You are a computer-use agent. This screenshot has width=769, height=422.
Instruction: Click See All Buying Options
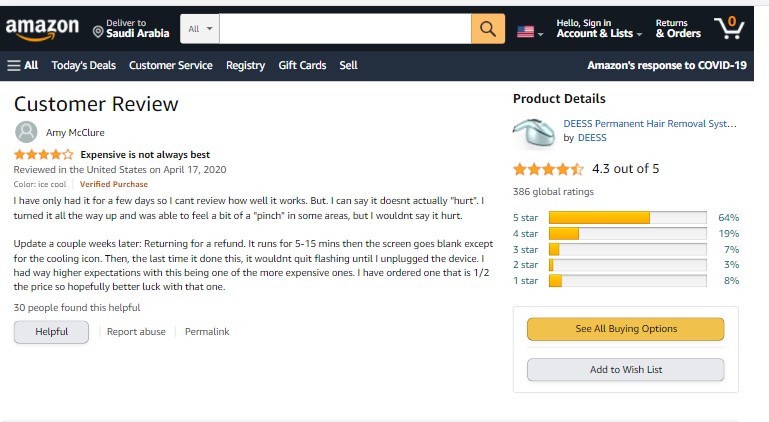click(625, 329)
